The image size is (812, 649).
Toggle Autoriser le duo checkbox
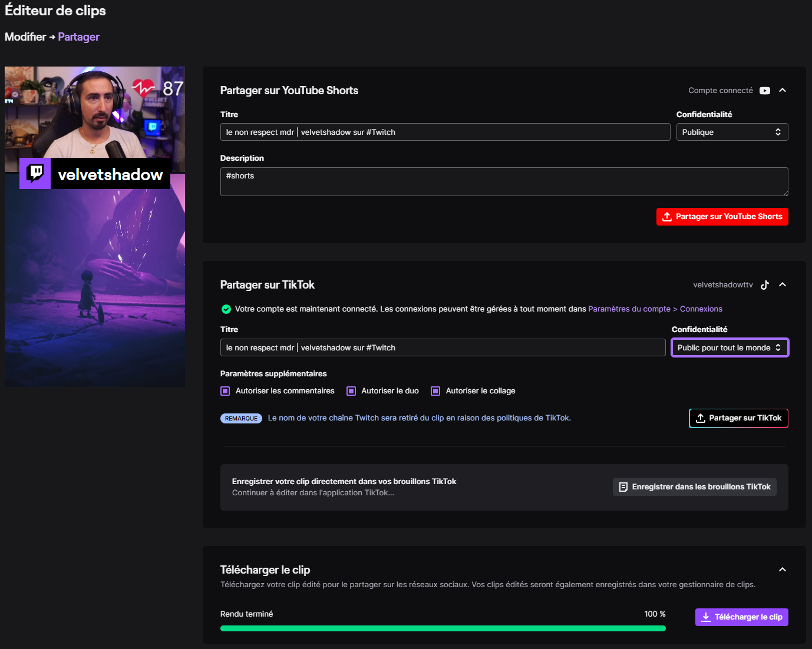pos(351,391)
